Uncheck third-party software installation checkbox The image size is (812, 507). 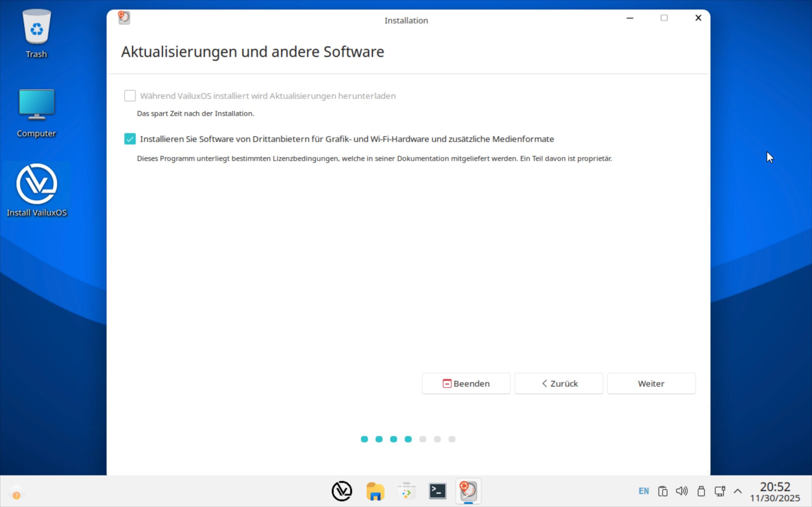click(130, 139)
